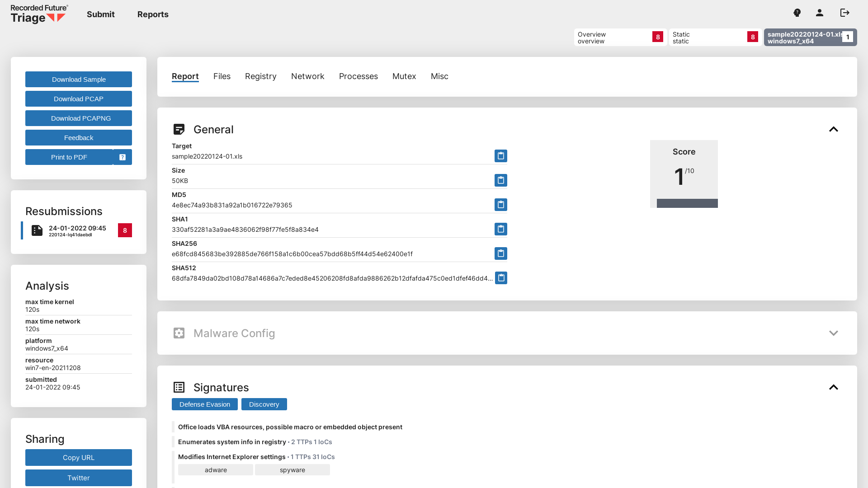This screenshot has width=868, height=488.
Task: Click the 2 TTPs 1 IoCs text
Action: pos(311,442)
